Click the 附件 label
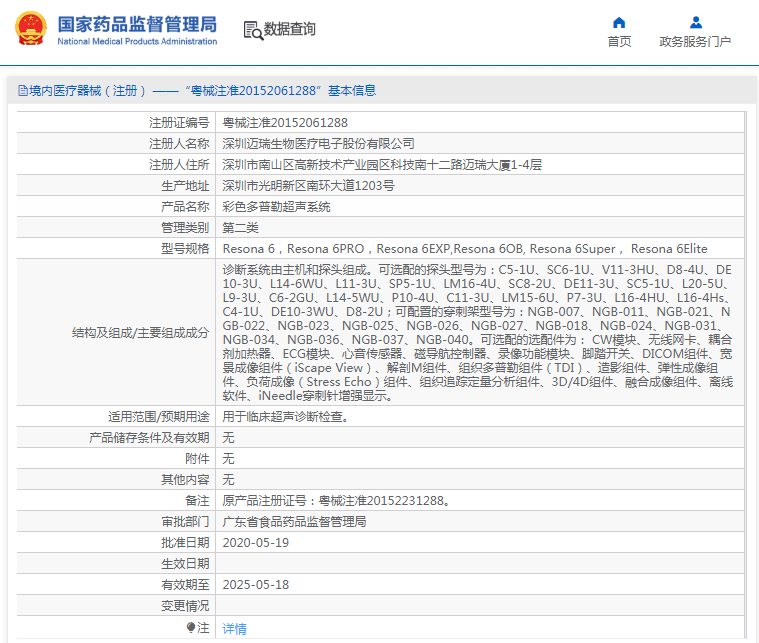 point(197,459)
